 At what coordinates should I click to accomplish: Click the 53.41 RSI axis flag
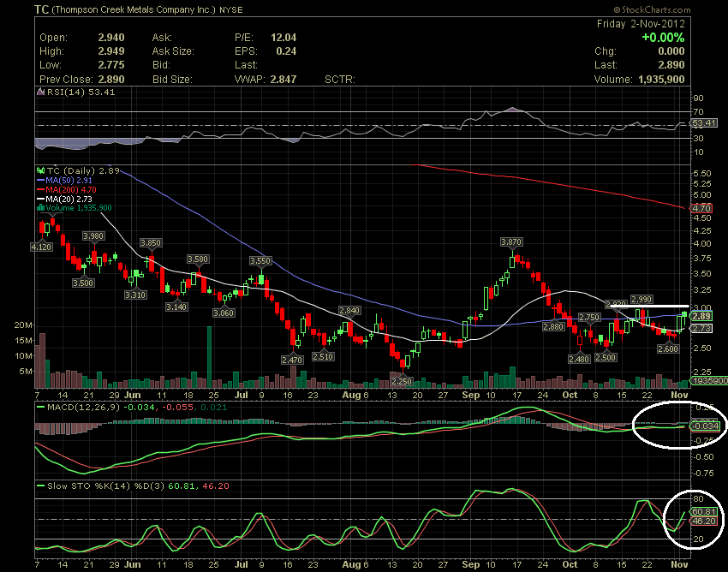click(704, 123)
